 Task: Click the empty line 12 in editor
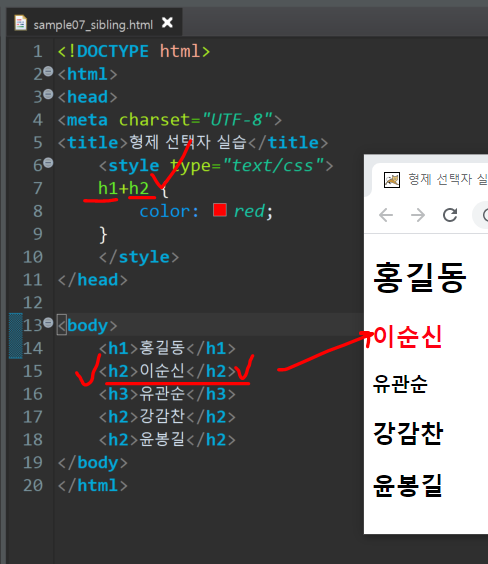[209, 303]
